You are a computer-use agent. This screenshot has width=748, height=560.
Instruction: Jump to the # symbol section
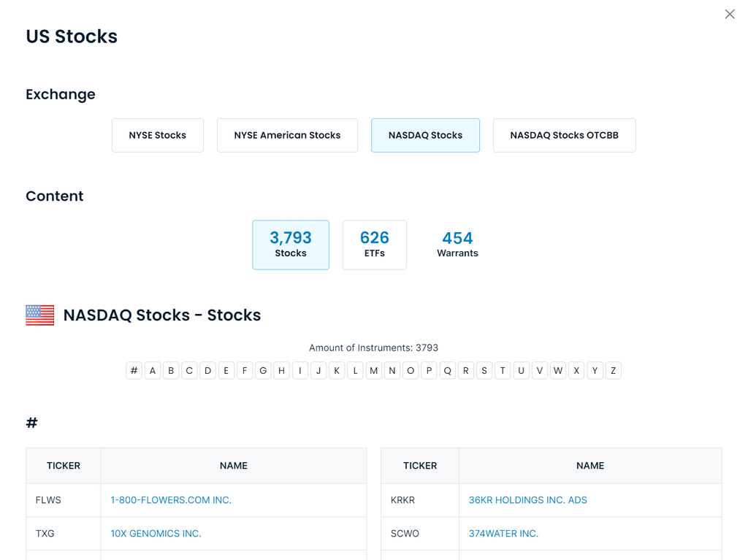coord(134,371)
